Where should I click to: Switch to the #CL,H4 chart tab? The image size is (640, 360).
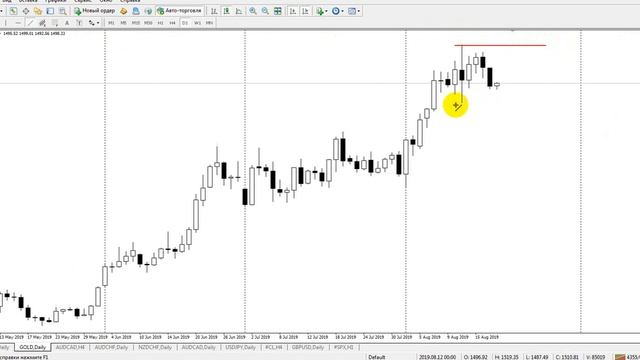click(x=273, y=347)
